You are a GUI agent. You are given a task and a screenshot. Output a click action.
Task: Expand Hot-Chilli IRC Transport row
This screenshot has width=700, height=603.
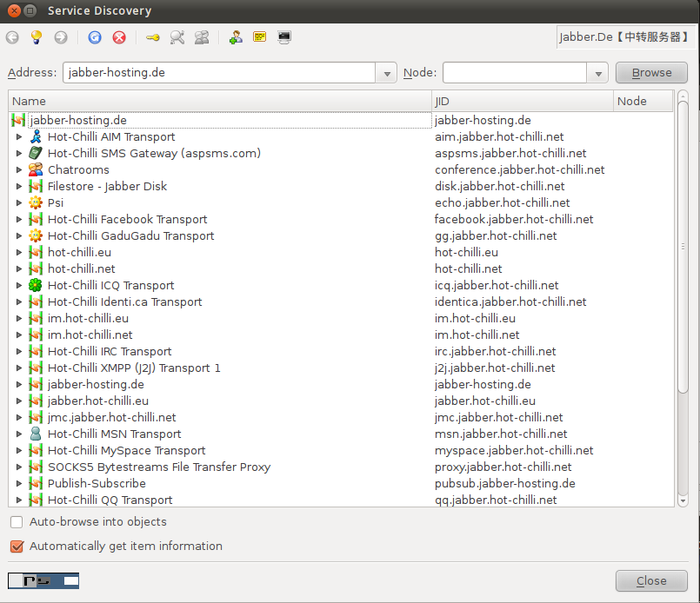pyautogui.click(x=19, y=351)
